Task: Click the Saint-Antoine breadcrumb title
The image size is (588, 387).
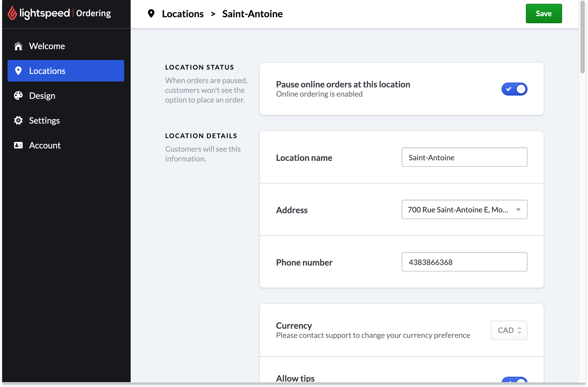Action: (x=252, y=14)
